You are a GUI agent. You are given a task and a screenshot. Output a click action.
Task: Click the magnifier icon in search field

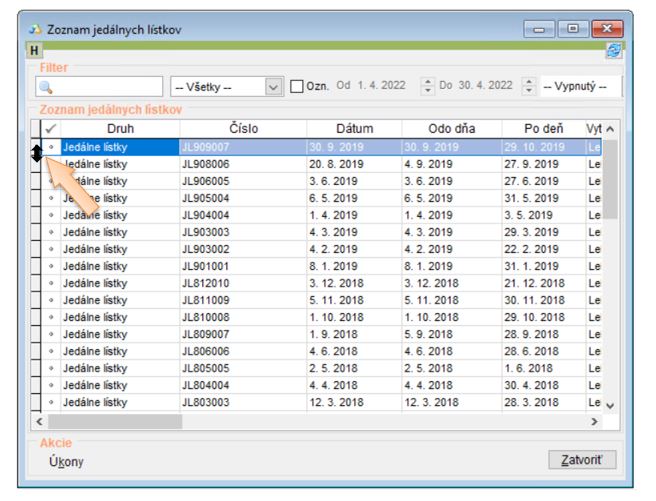[x=49, y=87]
